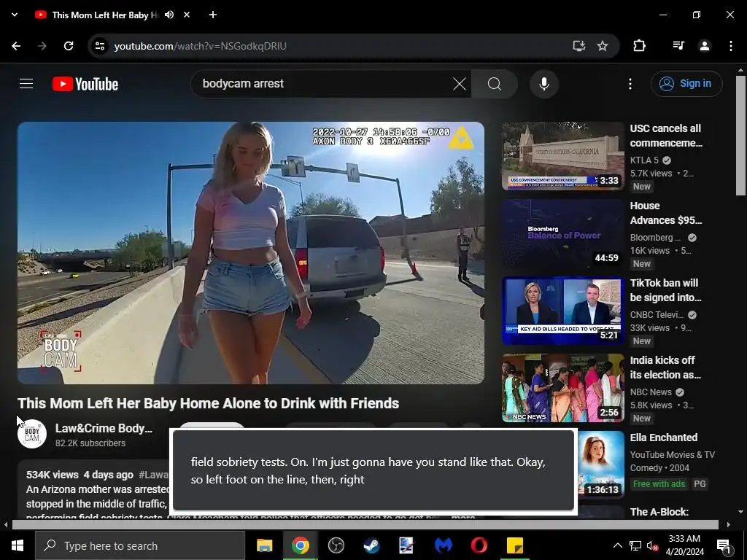The image size is (747, 560).
Task: Click the horizontal page scrollbar
Action: [365, 525]
